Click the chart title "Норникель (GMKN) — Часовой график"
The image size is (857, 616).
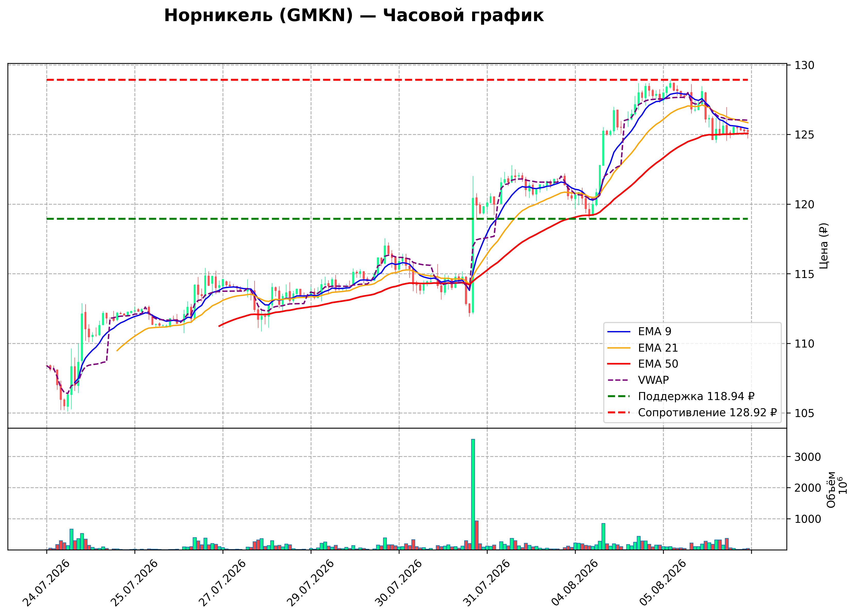(x=354, y=16)
